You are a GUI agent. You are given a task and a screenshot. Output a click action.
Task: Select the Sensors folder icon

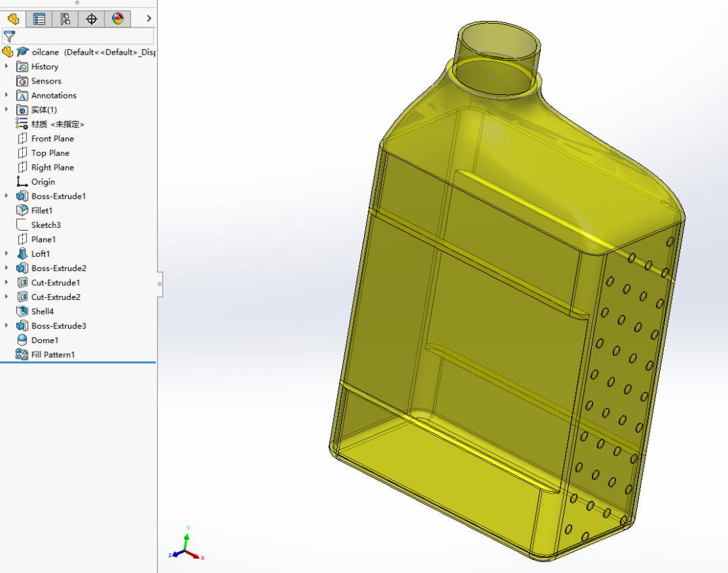tap(22, 81)
